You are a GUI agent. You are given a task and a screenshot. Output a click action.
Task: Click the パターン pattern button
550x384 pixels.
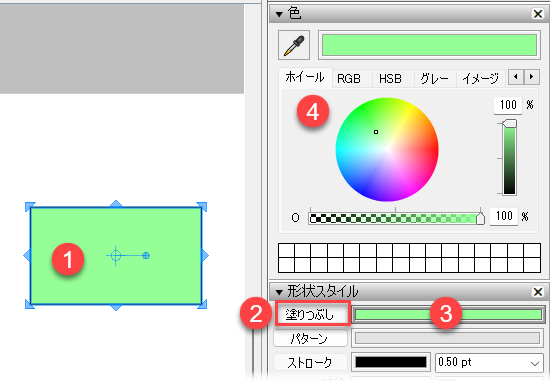coord(310,338)
